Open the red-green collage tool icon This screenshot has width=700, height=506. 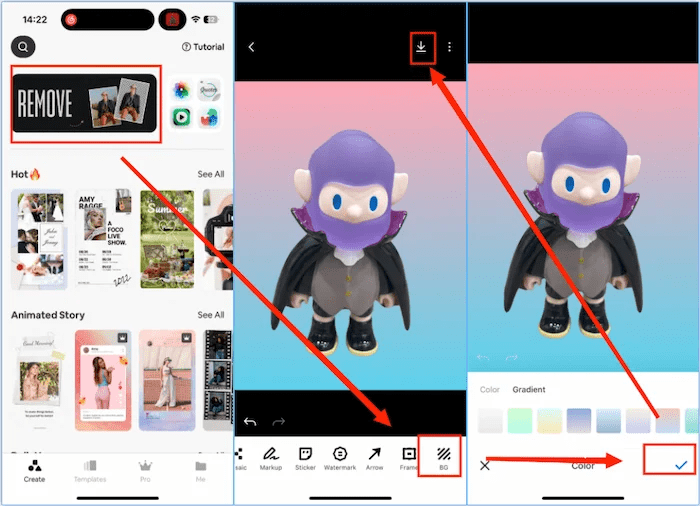pos(209,117)
